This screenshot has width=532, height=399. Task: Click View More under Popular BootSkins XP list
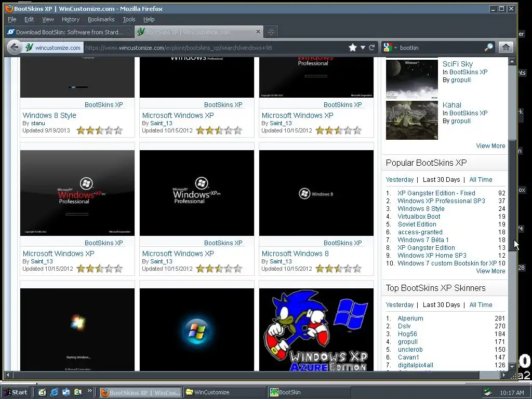[490, 271]
